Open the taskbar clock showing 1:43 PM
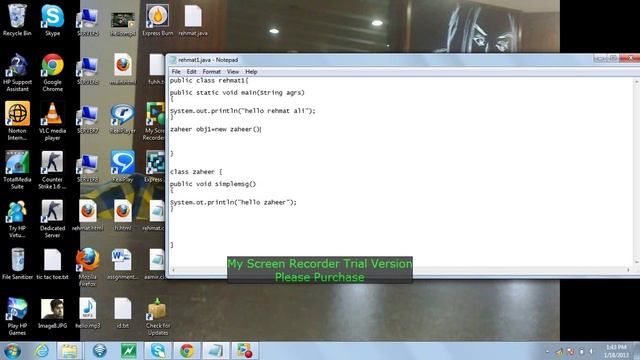Viewport: 640px width, 360px height. click(616, 351)
